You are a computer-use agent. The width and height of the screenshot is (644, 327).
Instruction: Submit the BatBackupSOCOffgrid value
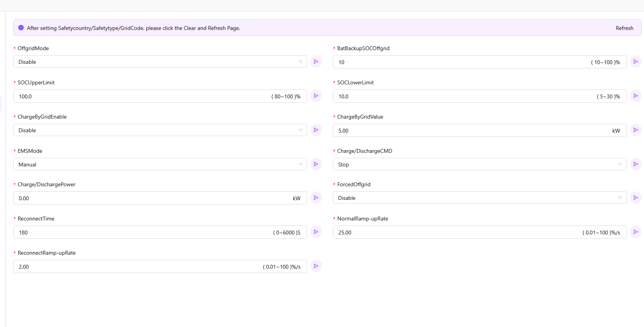click(x=635, y=61)
